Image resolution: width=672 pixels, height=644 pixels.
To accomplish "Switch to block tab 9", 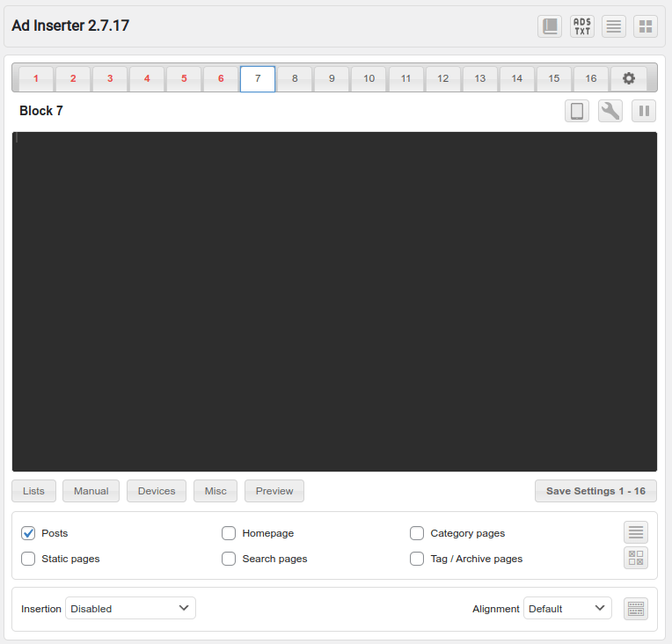I will pos(332,79).
